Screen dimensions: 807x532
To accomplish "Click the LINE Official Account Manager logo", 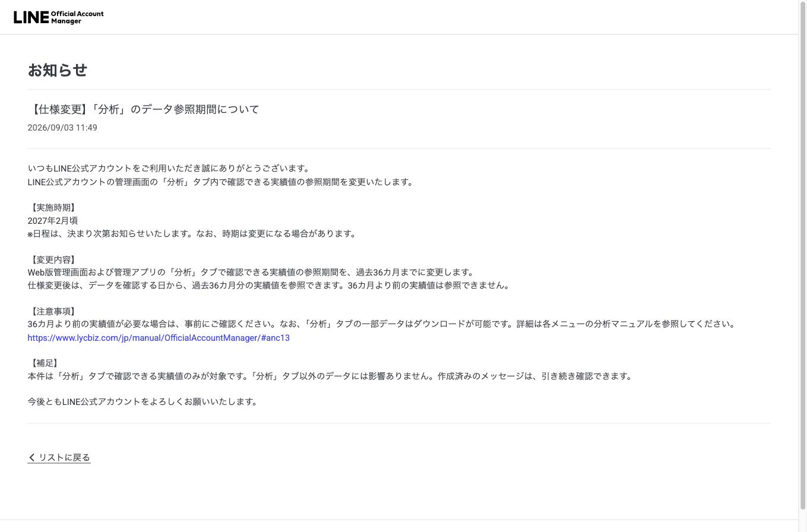I will (x=59, y=17).
